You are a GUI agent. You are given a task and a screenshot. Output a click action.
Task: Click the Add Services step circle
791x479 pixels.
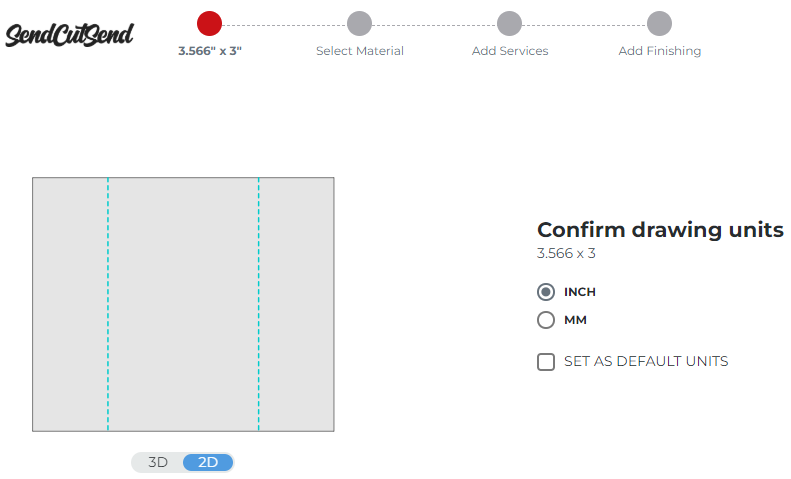(x=509, y=23)
